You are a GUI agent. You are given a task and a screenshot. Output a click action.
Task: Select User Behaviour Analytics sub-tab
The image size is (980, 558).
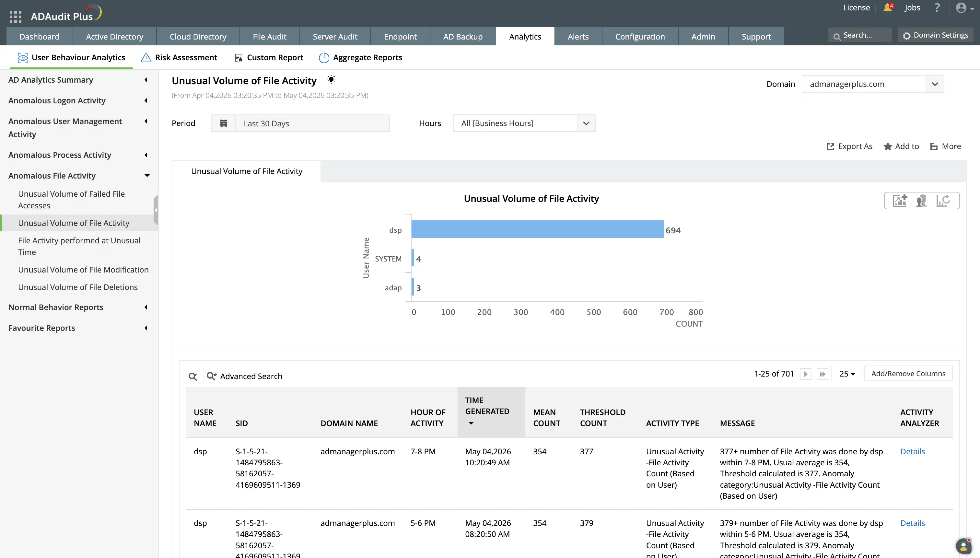coord(71,57)
